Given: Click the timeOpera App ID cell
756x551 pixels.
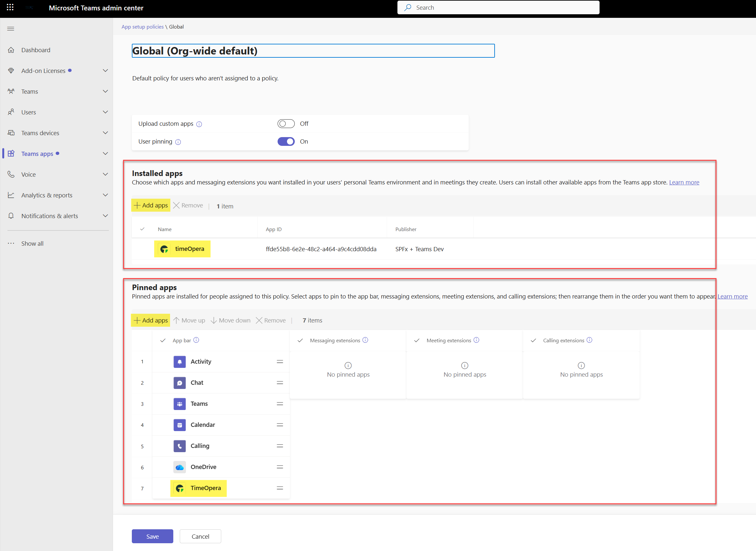Looking at the screenshot, I should 321,249.
